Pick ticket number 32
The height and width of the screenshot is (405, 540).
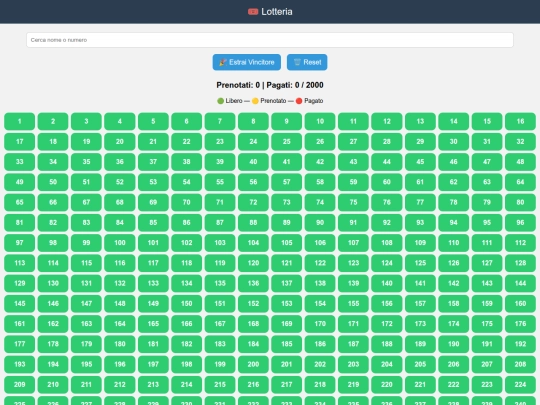point(520,142)
